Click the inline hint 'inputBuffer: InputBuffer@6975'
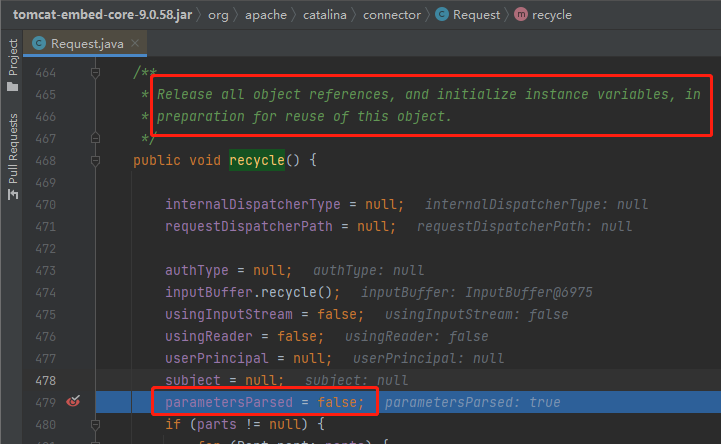 (x=477, y=292)
